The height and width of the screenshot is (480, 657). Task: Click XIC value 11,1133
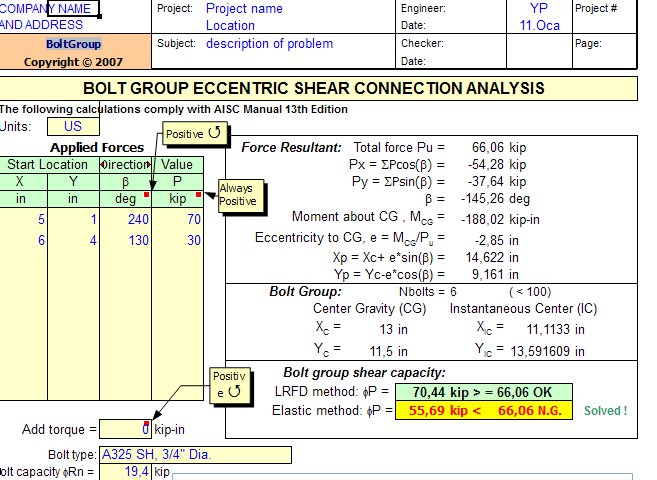point(548,330)
